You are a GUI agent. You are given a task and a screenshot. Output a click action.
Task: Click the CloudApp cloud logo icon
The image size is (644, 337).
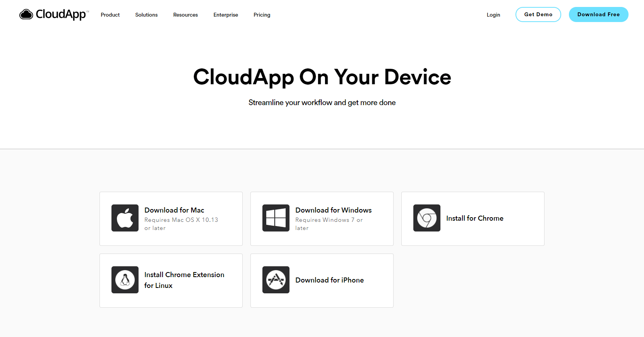26,15
